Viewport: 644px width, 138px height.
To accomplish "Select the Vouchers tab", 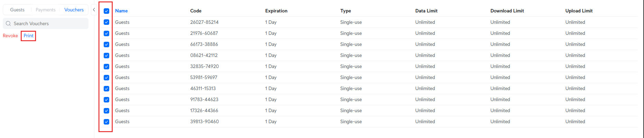I will click(74, 10).
